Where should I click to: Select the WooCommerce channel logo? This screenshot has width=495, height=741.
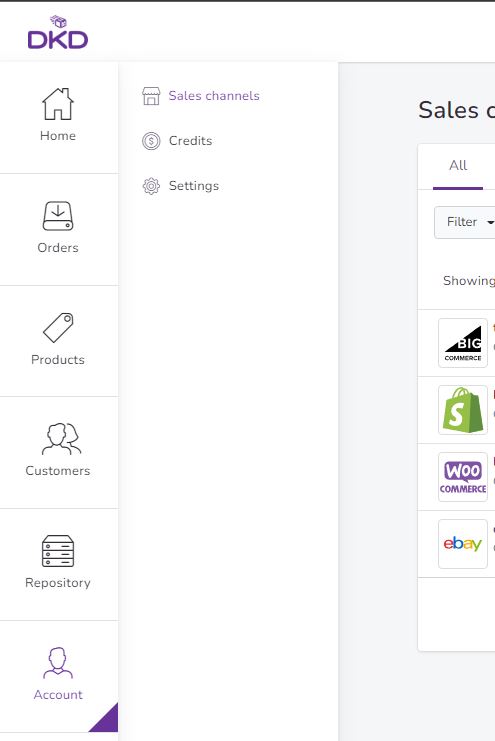coord(463,477)
